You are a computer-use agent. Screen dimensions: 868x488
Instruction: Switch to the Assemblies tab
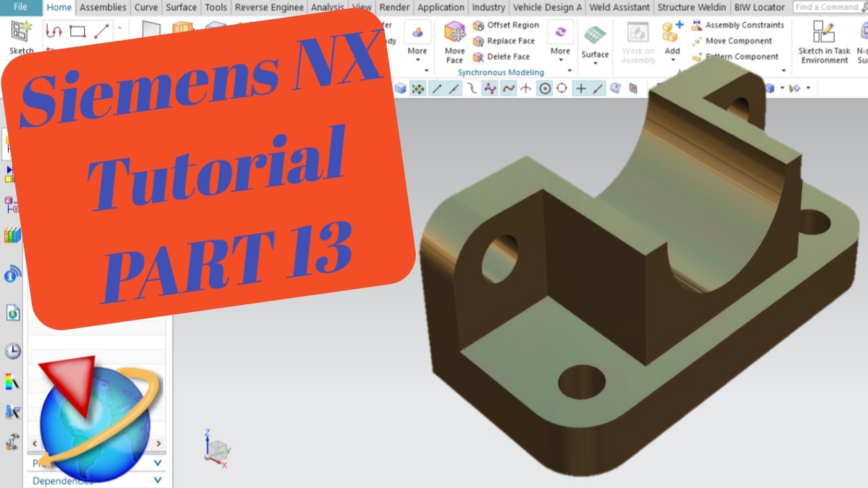pyautogui.click(x=103, y=7)
